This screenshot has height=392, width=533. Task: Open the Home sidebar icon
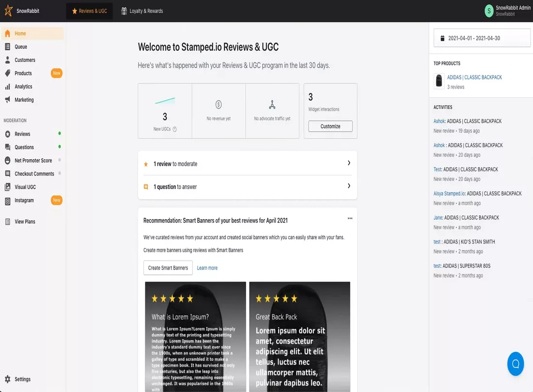pos(7,33)
